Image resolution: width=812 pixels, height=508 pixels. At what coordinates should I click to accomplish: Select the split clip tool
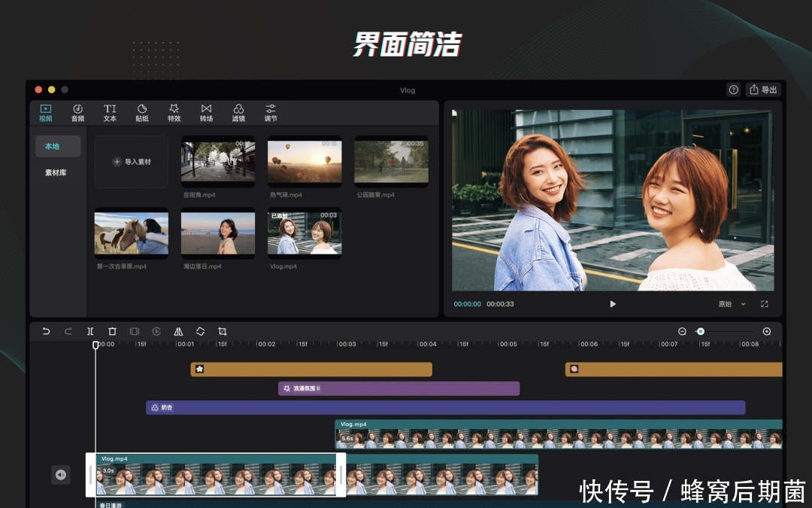[90, 331]
